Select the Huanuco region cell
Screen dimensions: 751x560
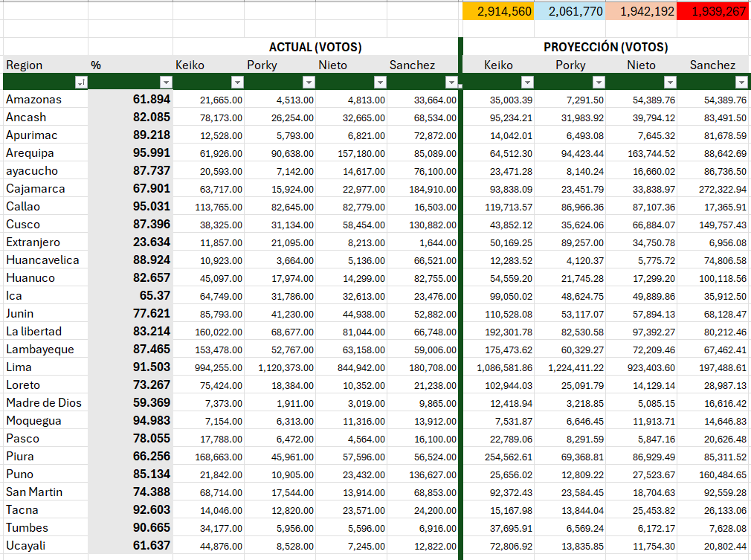(x=45, y=278)
